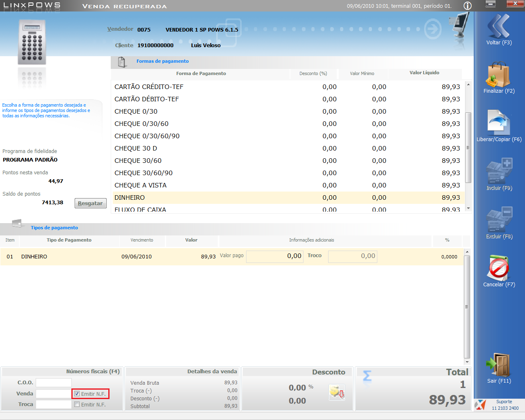Click the Troca fiscal number field
The image size is (525, 420).
54,404
